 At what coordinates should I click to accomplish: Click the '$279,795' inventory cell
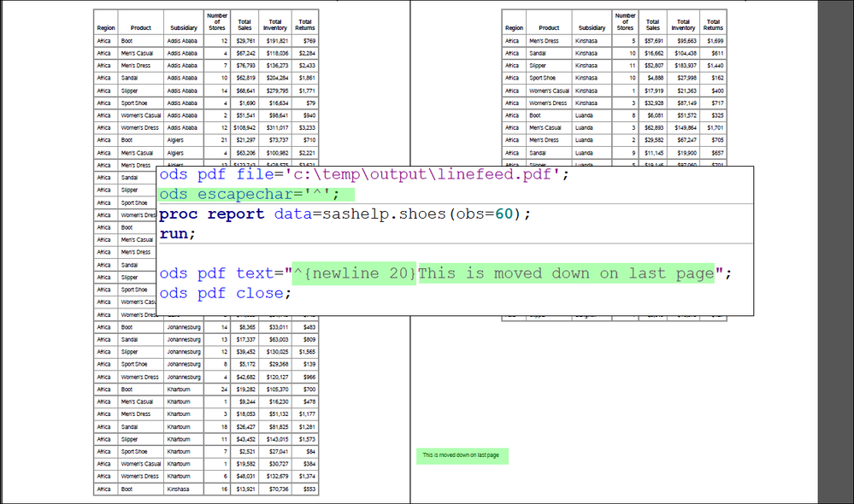277,91
